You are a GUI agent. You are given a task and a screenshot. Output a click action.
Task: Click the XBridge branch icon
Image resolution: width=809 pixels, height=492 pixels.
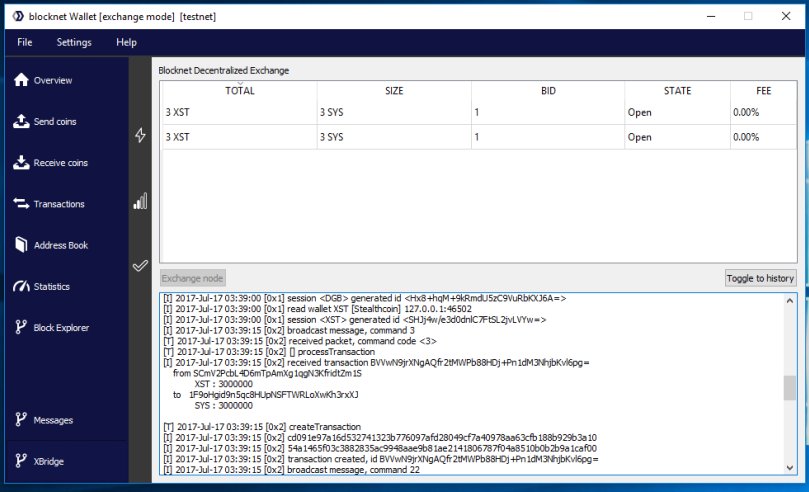(21, 461)
